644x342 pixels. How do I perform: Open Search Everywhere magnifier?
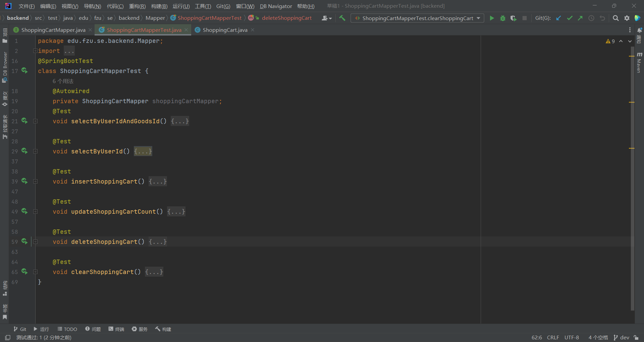[x=616, y=18]
